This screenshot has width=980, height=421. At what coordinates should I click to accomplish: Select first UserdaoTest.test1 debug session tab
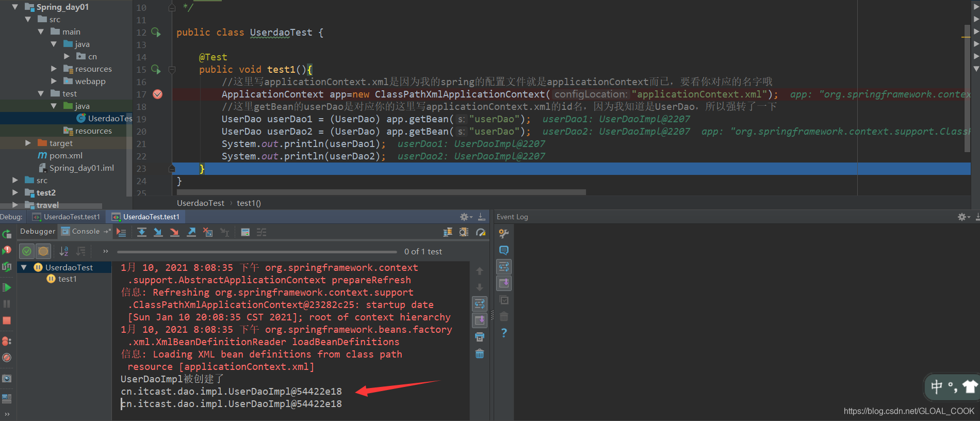point(67,217)
